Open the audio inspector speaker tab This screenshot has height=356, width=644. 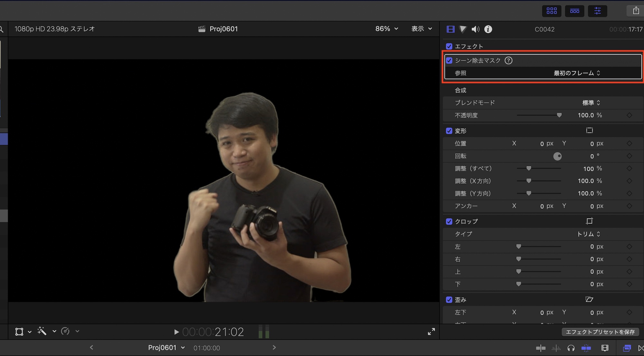475,29
